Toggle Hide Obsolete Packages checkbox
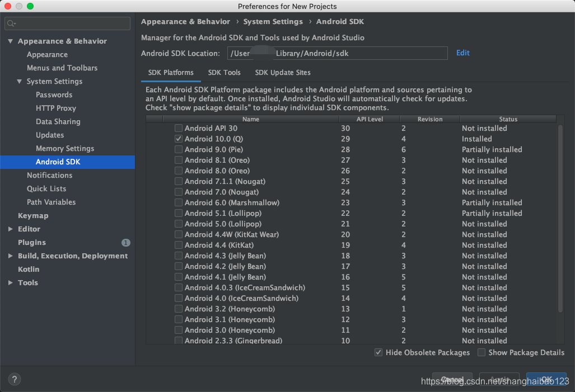This screenshot has width=575, height=392. click(x=378, y=352)
